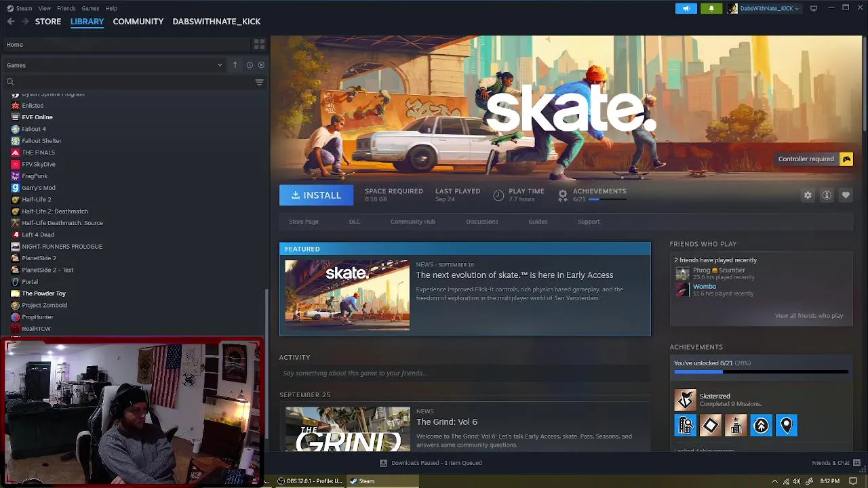Image resolution: width=868 pixels, height=488 pixels.
Task: Open the Discussions link
Action: coord(482,222)
